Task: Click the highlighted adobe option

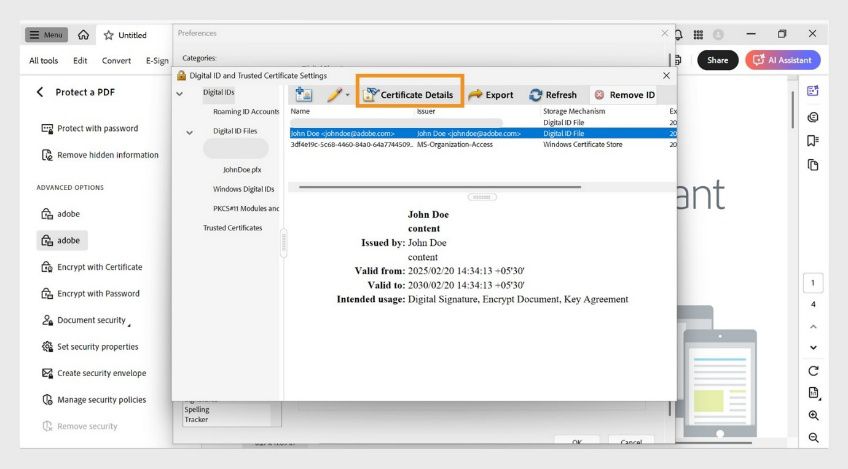Action: (62, 240)
